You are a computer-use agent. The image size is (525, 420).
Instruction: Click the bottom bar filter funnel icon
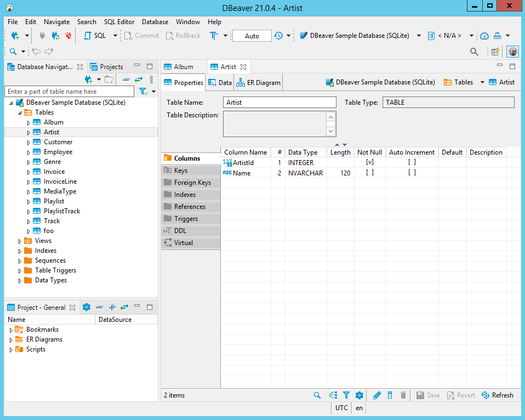[x=346, y=395]
